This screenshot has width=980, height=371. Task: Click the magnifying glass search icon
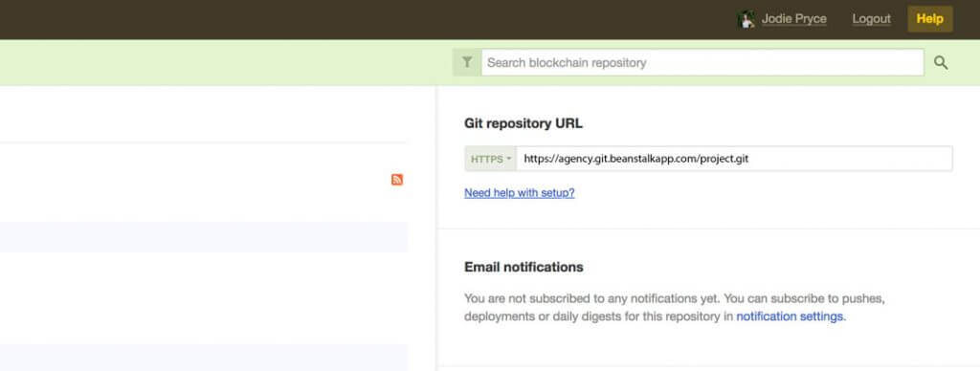(941, 62)
